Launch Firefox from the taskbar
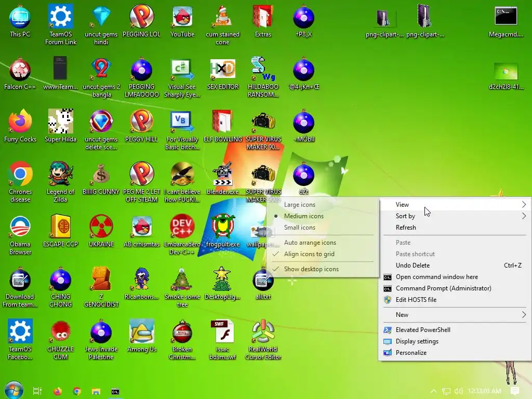Screen dimensions: 532x399 [x=57, y=391]
